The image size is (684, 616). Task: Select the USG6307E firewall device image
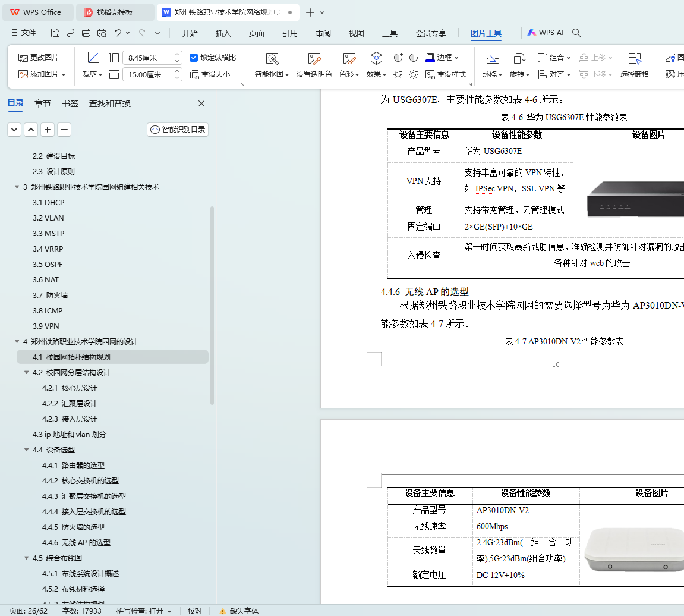(x=635, y=199)
